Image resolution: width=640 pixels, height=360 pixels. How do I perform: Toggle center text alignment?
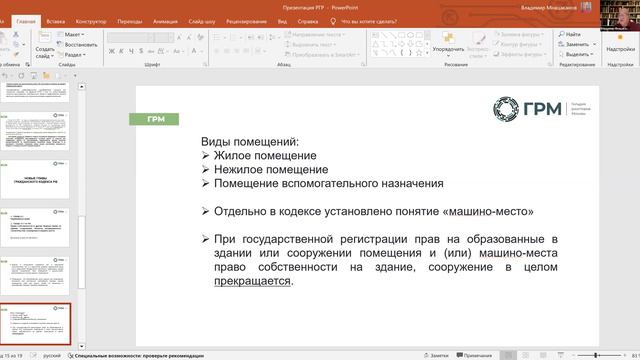(x=227, y=51)
